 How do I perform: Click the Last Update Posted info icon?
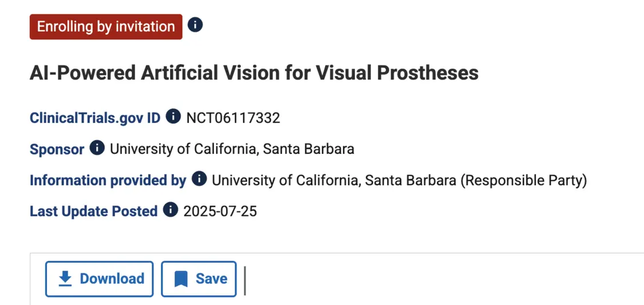point(171,210)
